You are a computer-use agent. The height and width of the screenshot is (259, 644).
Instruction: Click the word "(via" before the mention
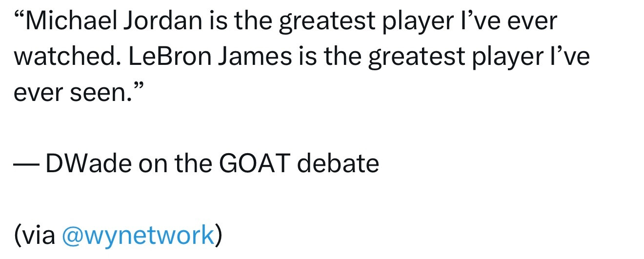tap(34, 236)
